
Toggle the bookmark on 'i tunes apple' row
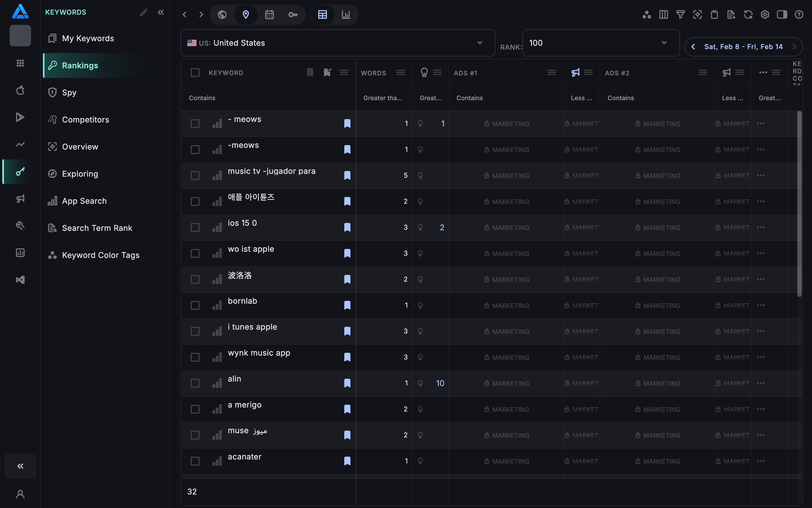(x=347, y=331)
